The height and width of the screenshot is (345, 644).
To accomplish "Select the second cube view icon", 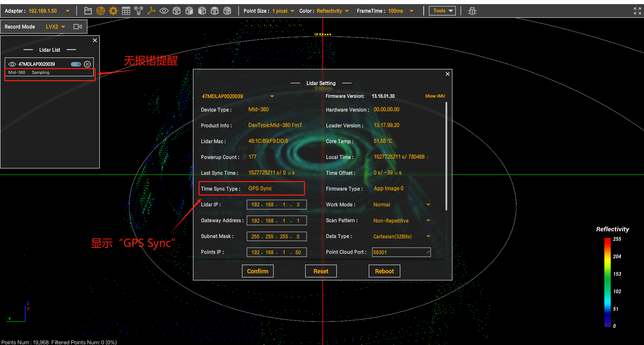I will 189,11.
